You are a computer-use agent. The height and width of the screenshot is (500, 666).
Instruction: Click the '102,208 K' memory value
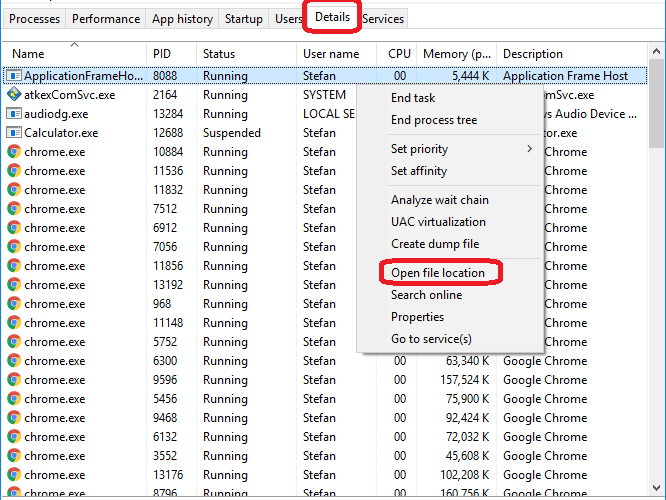[x=465, y=475]
